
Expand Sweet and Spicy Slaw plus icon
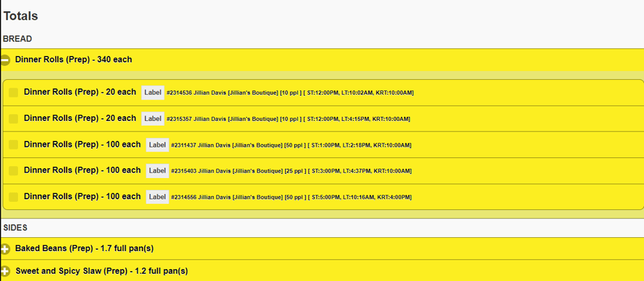[x=5, y=272]
